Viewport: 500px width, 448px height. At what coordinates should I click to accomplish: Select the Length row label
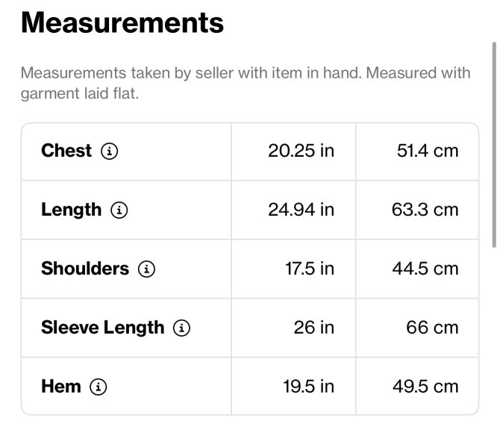coord(72,211)
